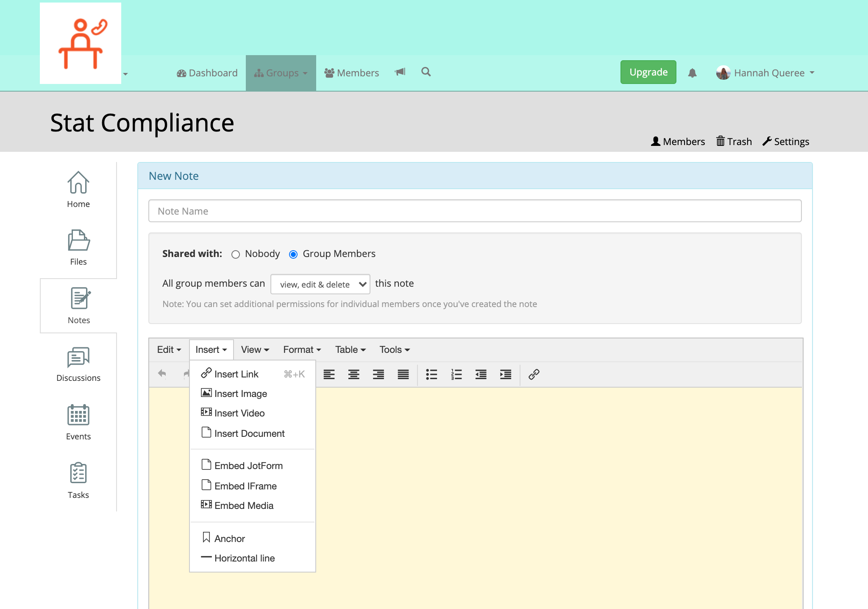This screenshot has height=609, width=868.
Task: Open the Notes section
Action: pos(79,306)
